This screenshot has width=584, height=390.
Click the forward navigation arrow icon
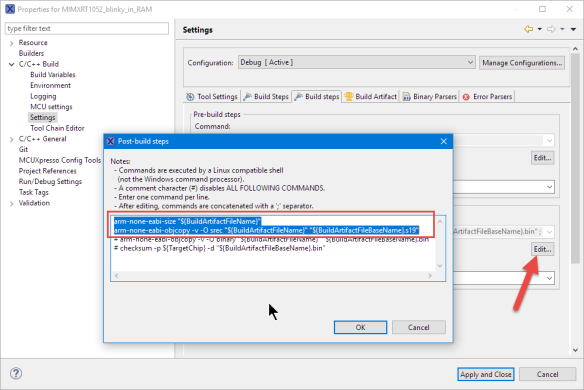click(551, 29)
